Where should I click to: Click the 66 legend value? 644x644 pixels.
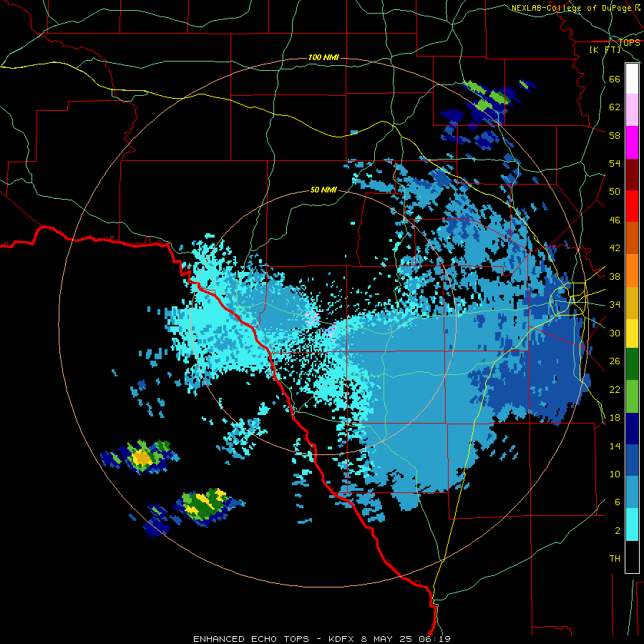(615, 79)
